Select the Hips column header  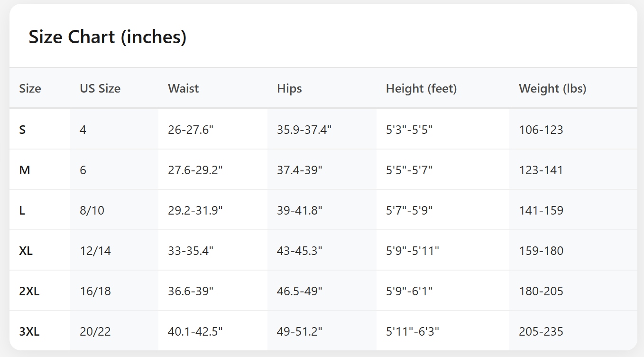click(289, 88)
